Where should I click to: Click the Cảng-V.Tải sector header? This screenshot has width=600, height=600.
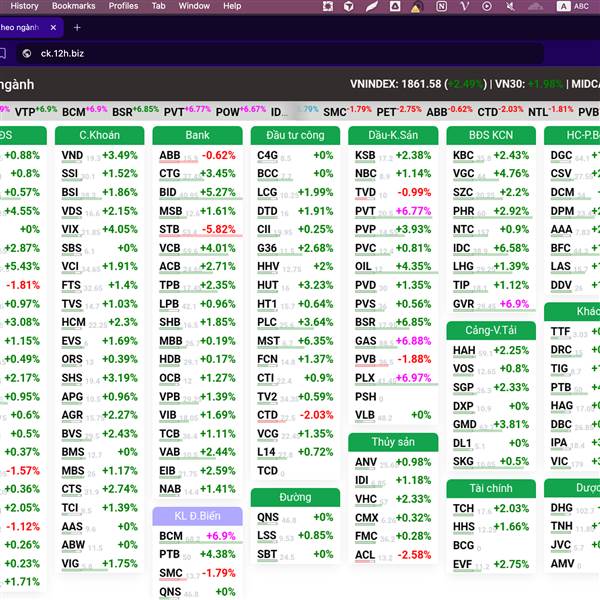coord(491,330)
